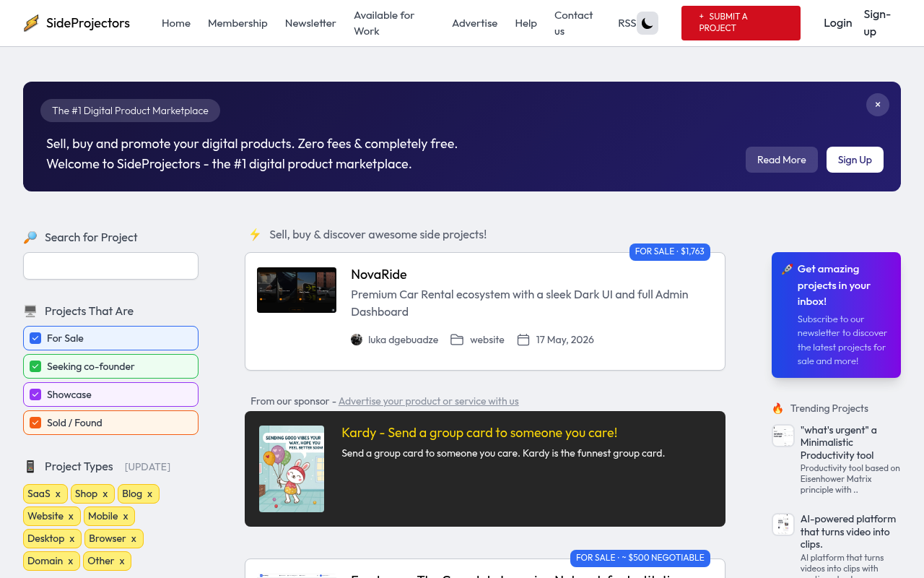The image size is (924, 578).
Task: Remove the Browser project type tag
Action: [134, 539]
